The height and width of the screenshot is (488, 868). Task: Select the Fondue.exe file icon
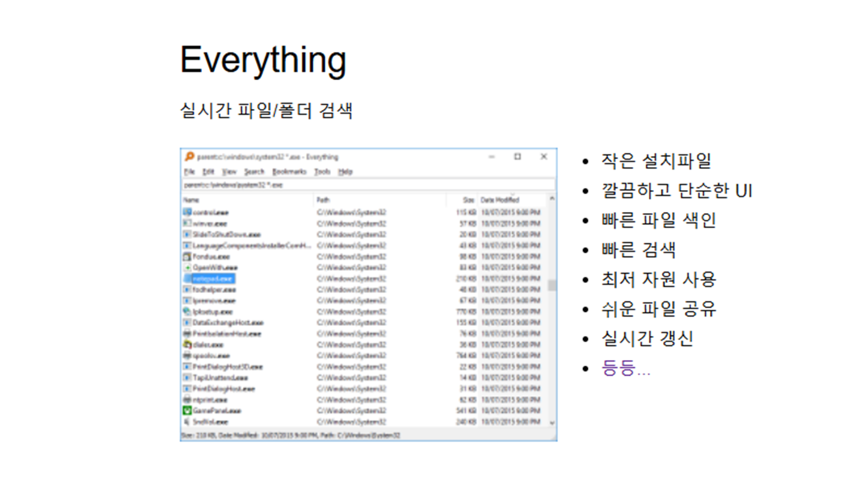coord(188,256)
